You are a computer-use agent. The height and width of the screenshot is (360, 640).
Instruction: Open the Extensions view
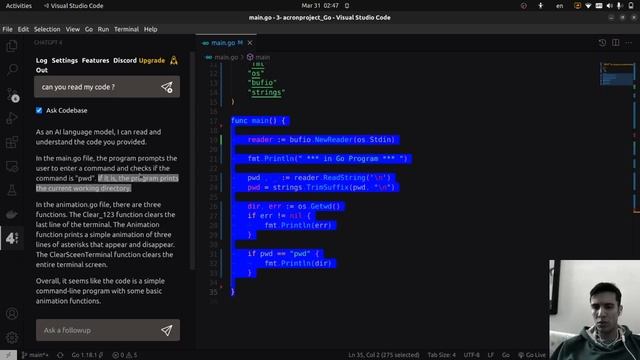(12, 142)
